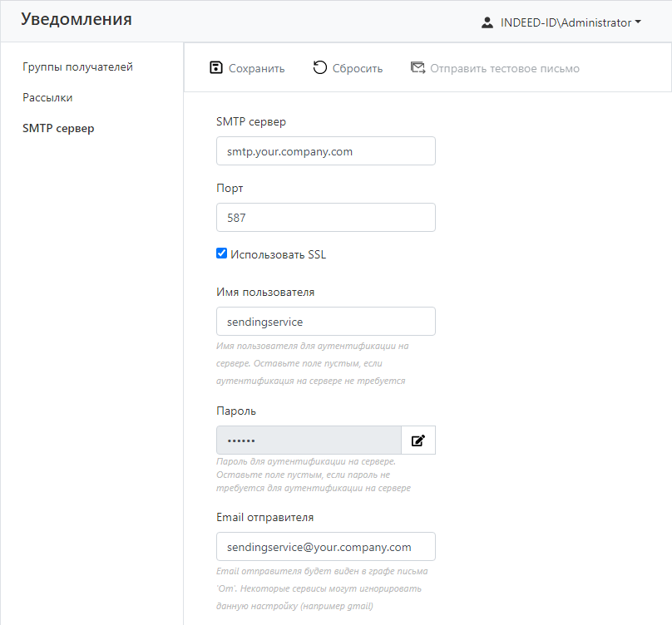Select SMTP сервер in the sidebar
672x625 pixels.
[x=58, y=128]
